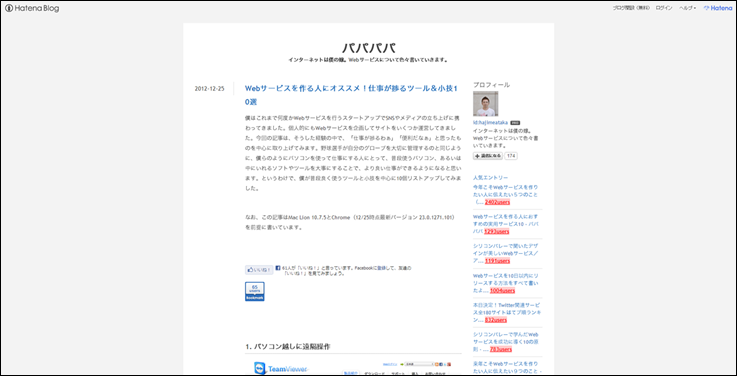Click the ブログ開設(無料) header link
This screenshot has width=737, height=376.
tap(631, 8)
